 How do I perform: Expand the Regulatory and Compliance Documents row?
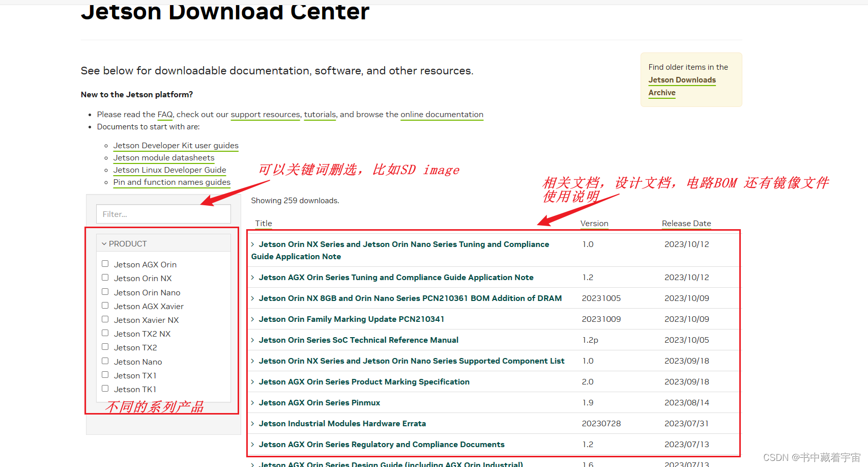click(x=253, y=445)
